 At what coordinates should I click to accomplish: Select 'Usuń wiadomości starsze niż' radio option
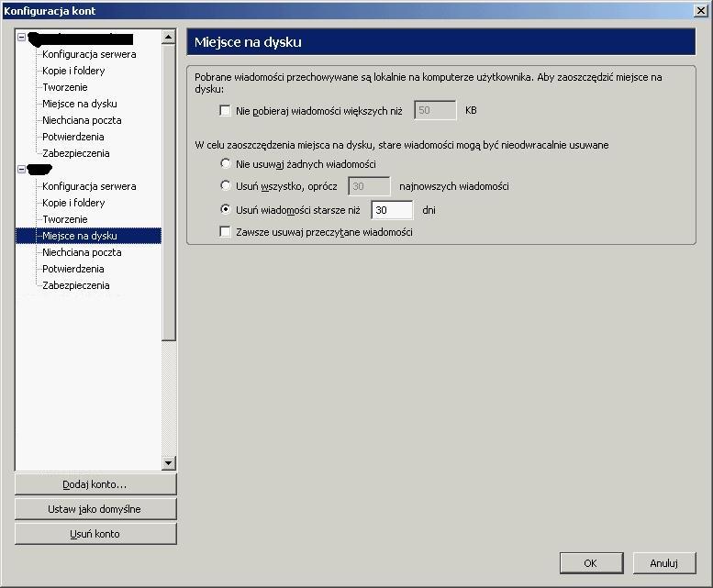pos(225,209)
